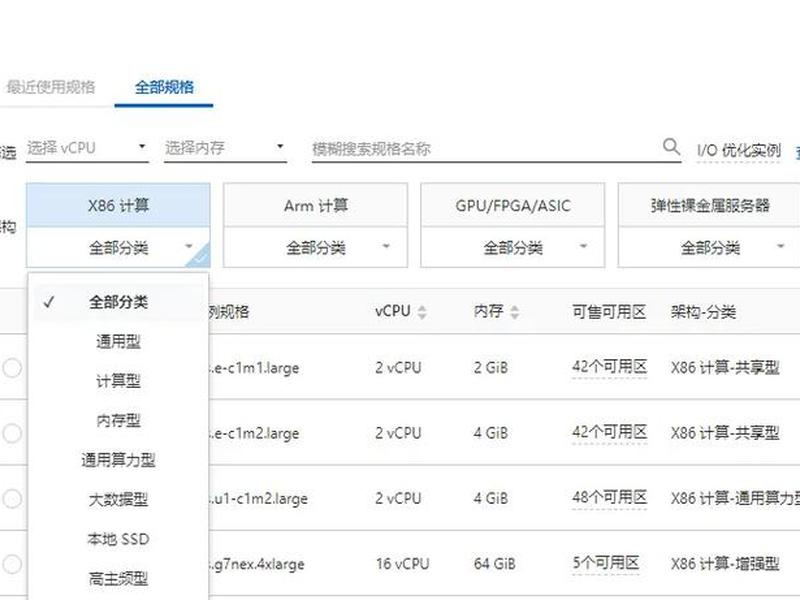Click the 架构-分类 column header
Viewport: 800px width, 600px height.
[x=703, y=312]
